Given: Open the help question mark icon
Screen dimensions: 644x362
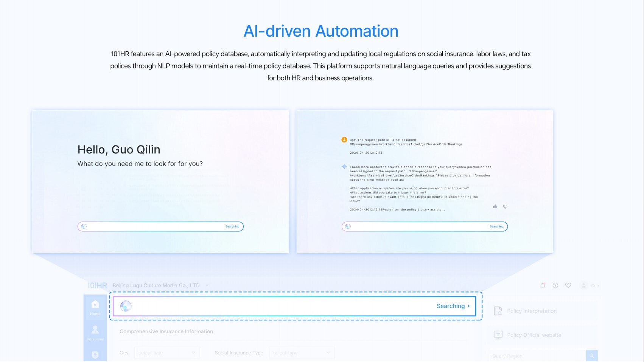Looking at the screenshot, I should (555, 285).
